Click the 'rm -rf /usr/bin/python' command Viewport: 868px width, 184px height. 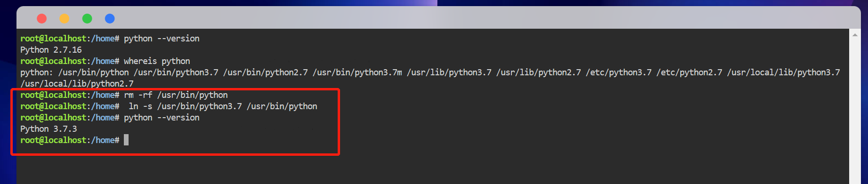tap(176, 95)
